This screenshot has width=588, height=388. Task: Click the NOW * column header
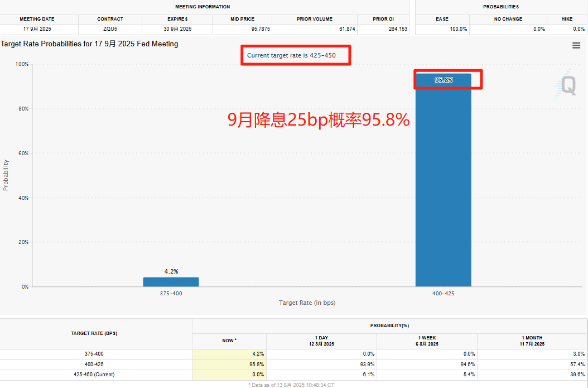[229, 341]
